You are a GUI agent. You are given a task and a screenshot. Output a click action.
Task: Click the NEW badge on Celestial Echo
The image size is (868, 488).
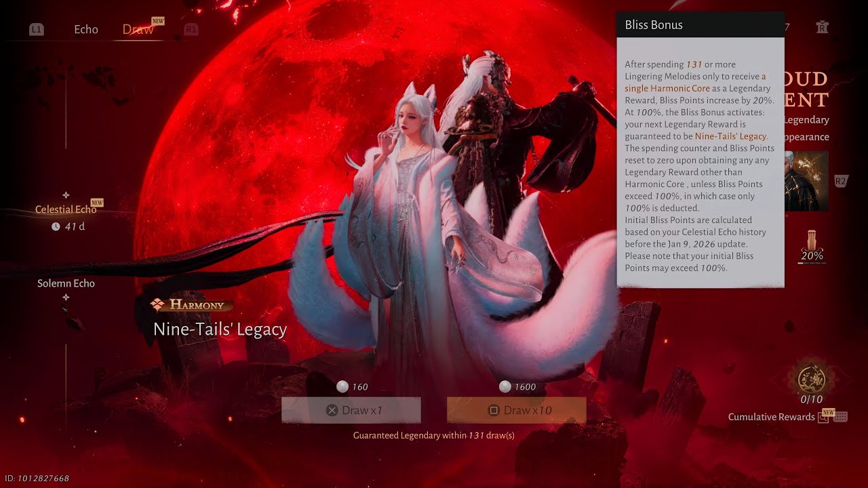click(x=97, y=203)
